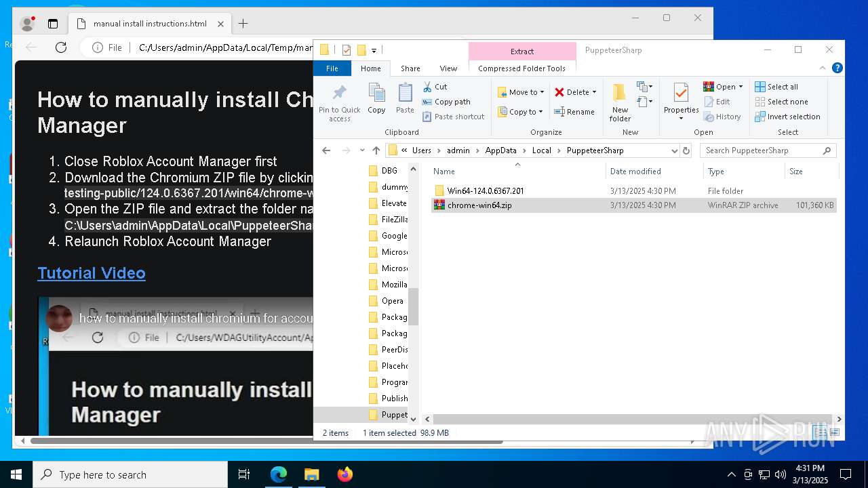Select the Win64-124.0.6367.201 folder
This screenshot has height=488, width=868.
486,191
